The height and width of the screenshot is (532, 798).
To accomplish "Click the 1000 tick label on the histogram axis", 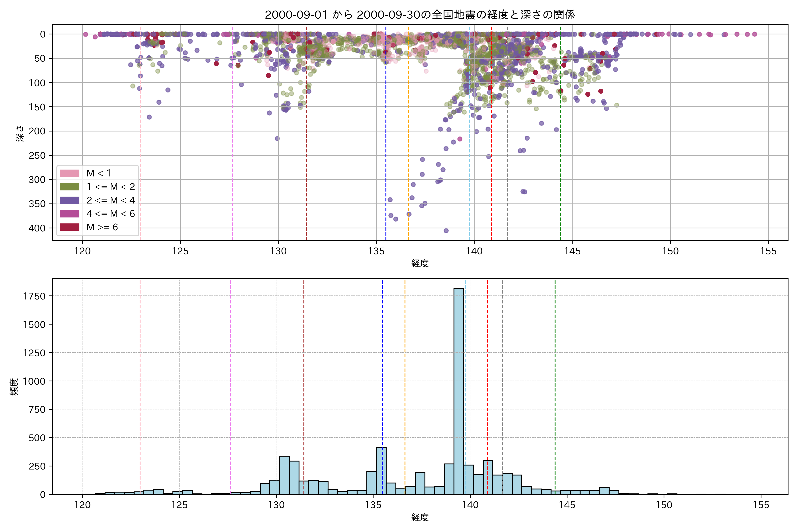I will (34, 381).
